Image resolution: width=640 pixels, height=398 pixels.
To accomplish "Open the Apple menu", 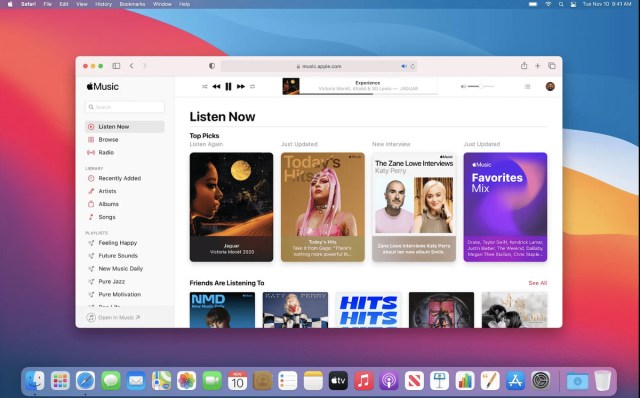I will pyautogui.click(x=10, y=4).
